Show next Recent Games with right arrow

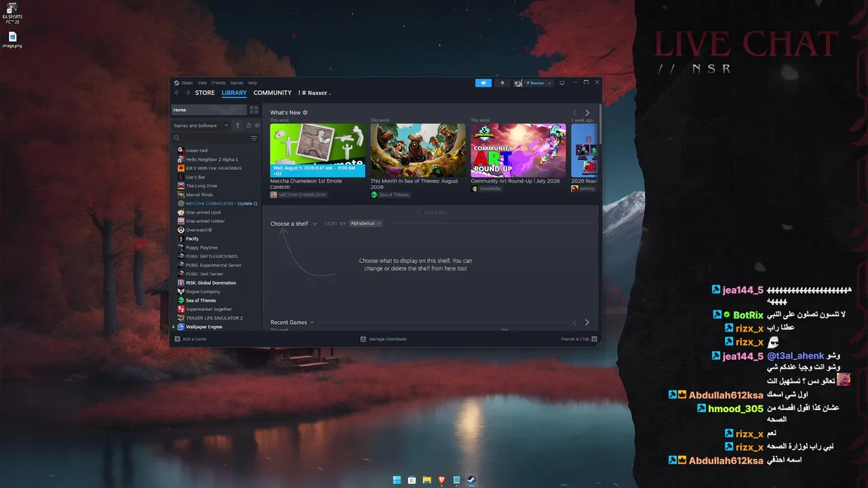coord(587,323)
